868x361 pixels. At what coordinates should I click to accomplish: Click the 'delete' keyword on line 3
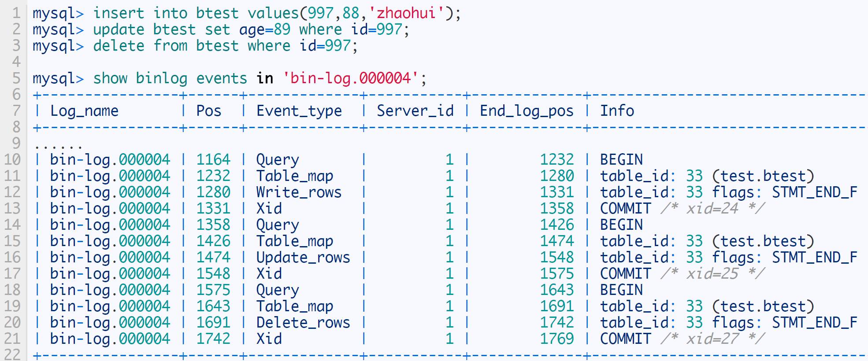pos(119,46)
